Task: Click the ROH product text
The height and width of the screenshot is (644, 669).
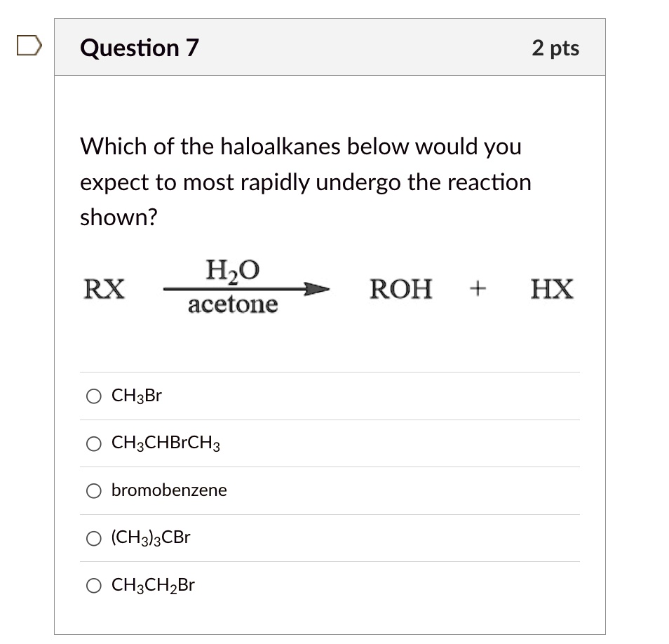Action: 400,288
